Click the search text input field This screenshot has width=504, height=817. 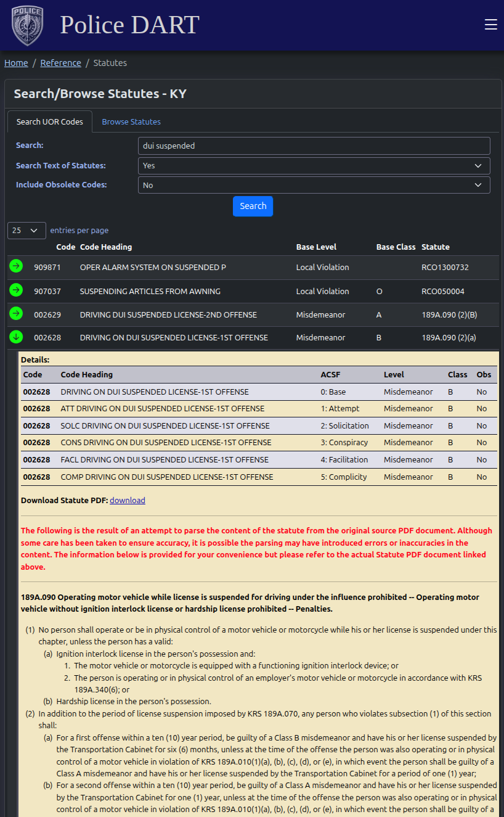(314, 146)
